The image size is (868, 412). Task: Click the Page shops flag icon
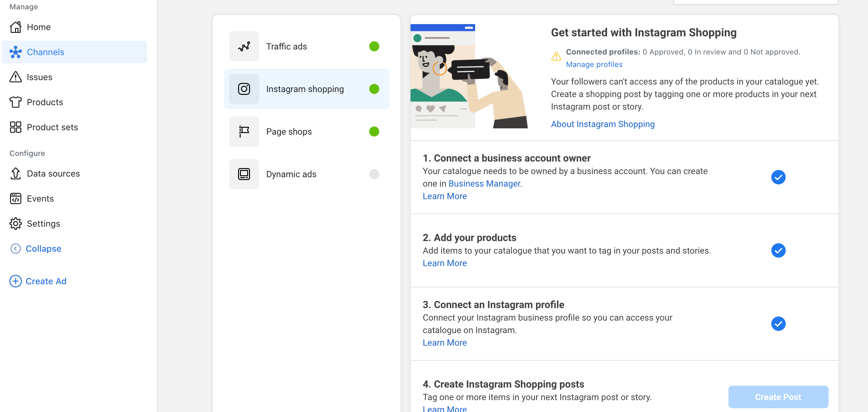click(244, 131)
